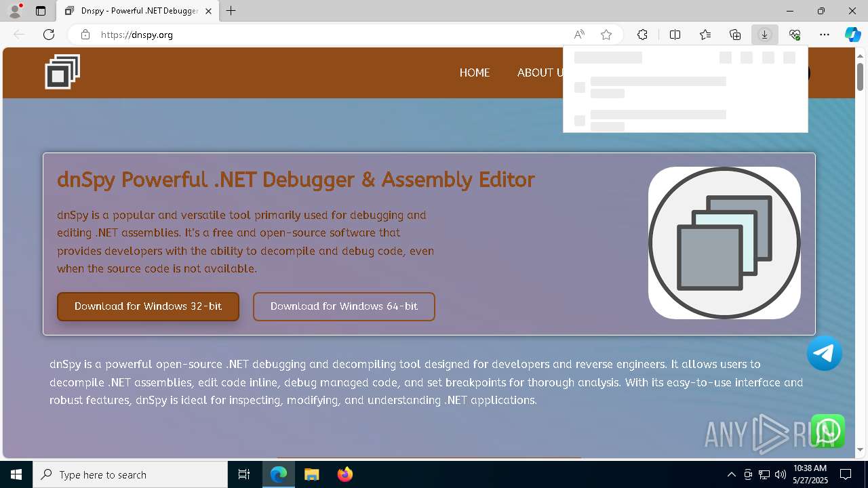868x488 pixels.
Task: Show hidden system tray icons
Action: click(731, 474)
